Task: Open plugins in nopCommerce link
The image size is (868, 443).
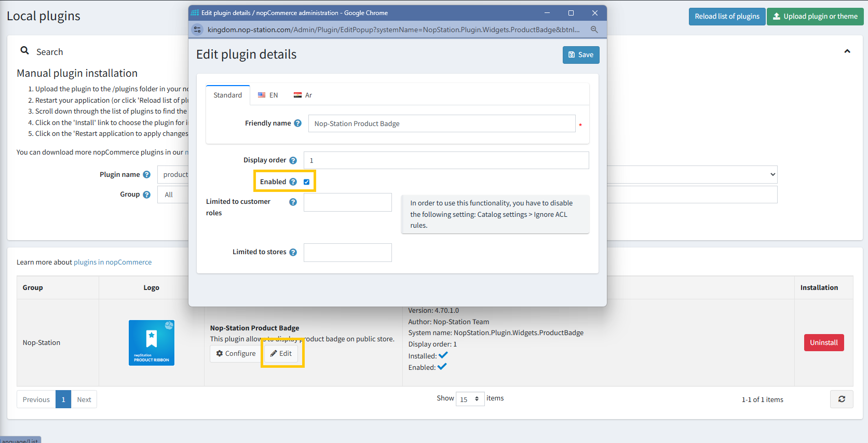Action: (x=113, y=262)
